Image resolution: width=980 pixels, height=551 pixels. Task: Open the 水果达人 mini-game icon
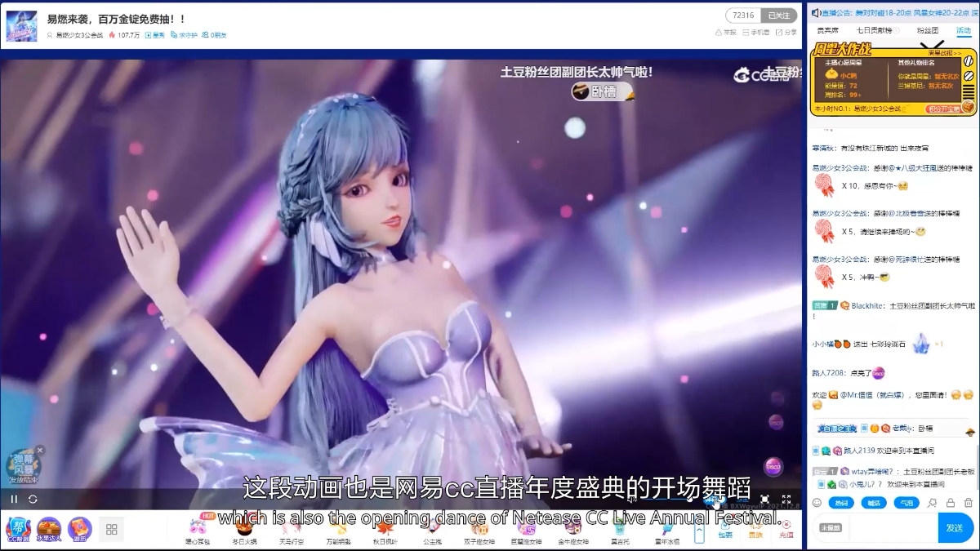click(48, 529)
